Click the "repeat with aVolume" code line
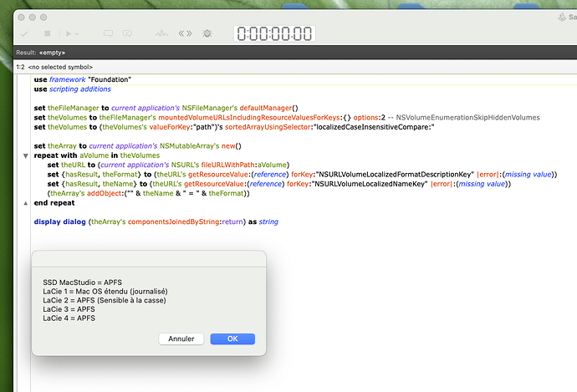Viewport: 577px width, 392px height. pos(84,155)
